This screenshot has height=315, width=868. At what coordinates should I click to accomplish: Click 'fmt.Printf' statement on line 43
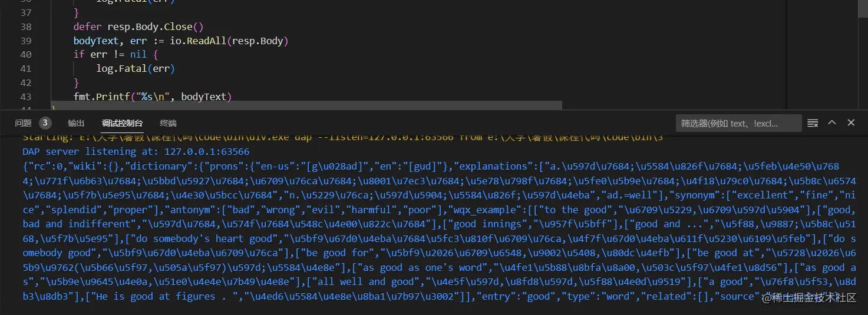coord(153,97)
